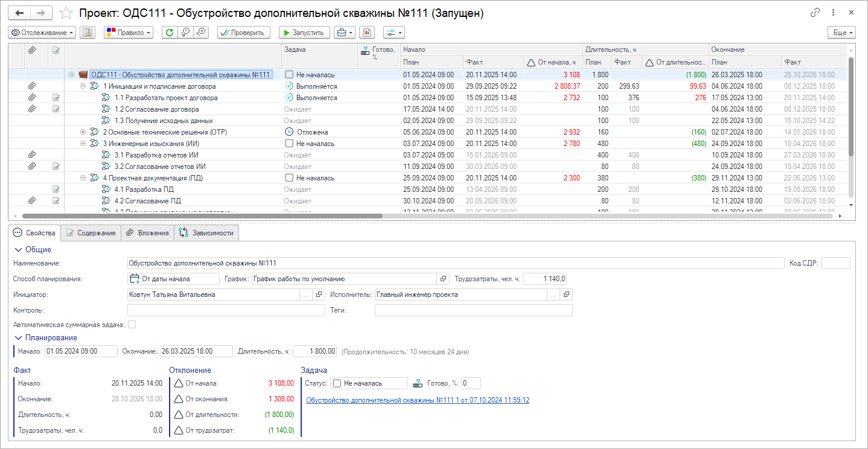Open the 'Правило' dropdown
The height and width of the screenshot is (449, 868).
[128, 33]
